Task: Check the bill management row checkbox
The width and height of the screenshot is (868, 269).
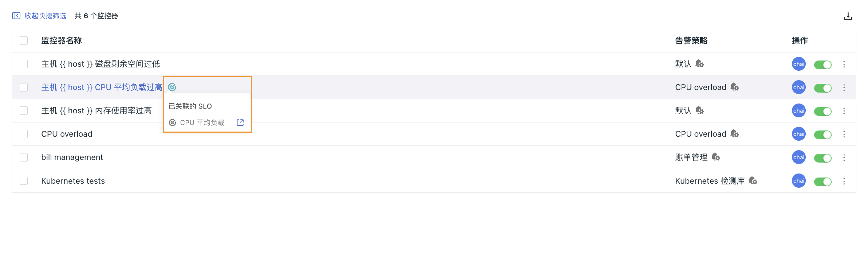Action: point(24,157)
